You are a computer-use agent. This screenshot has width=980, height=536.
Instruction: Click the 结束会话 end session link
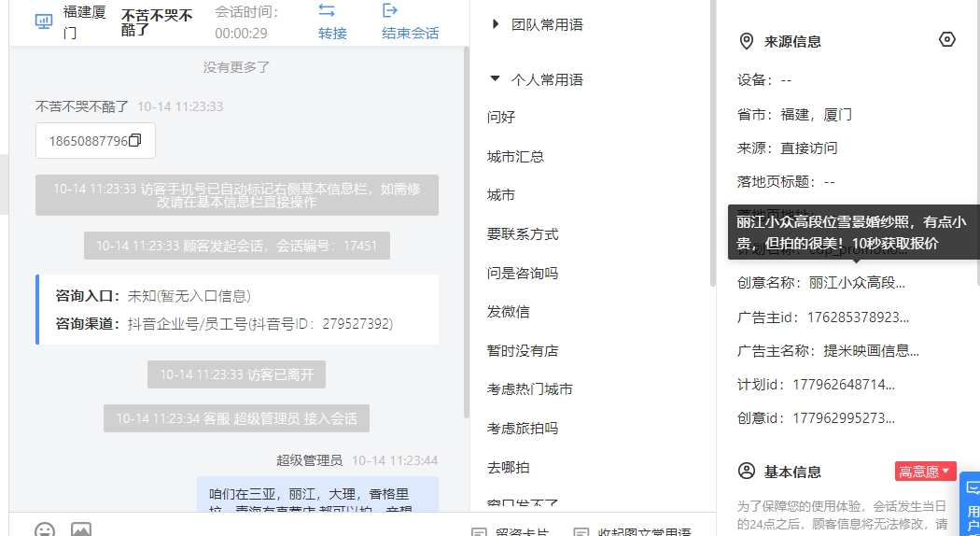[411, 33]
